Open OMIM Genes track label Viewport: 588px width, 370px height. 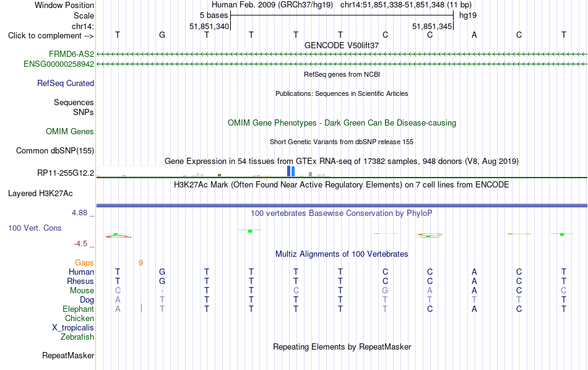[x=70, y=132]
